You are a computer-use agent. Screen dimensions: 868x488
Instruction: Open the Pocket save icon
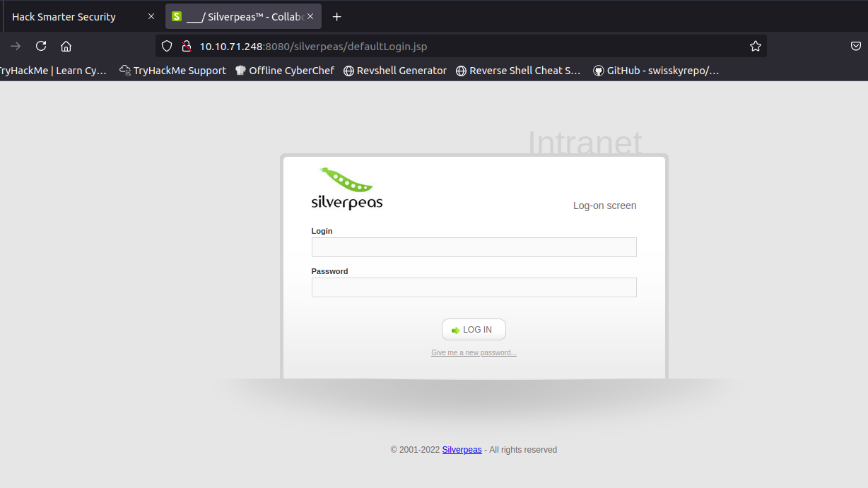[855, 46]
